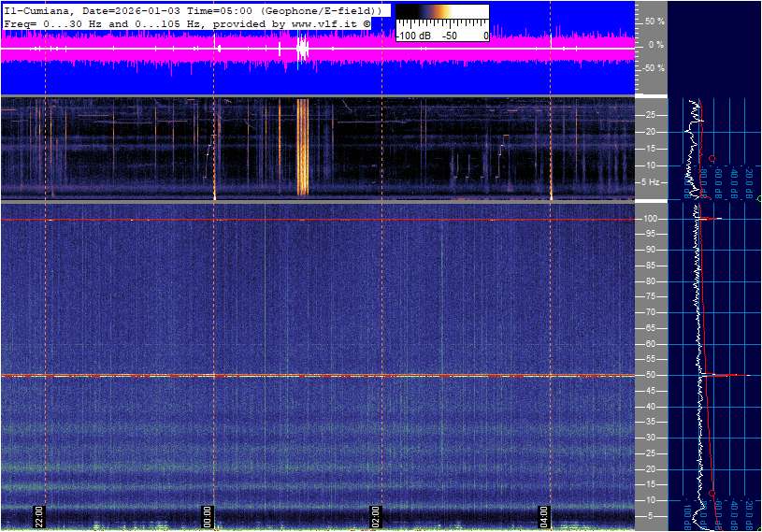This screenshot has height=532, width=762.
Task: Click the I1-Cumiana date and time header
Action: [192, 9]
